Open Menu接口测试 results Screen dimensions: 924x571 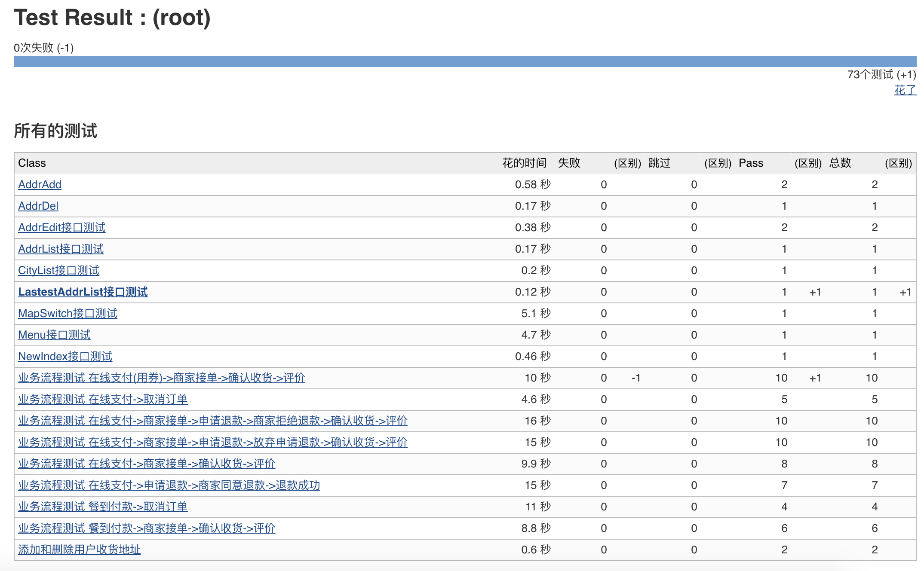(x=54, y=335)
